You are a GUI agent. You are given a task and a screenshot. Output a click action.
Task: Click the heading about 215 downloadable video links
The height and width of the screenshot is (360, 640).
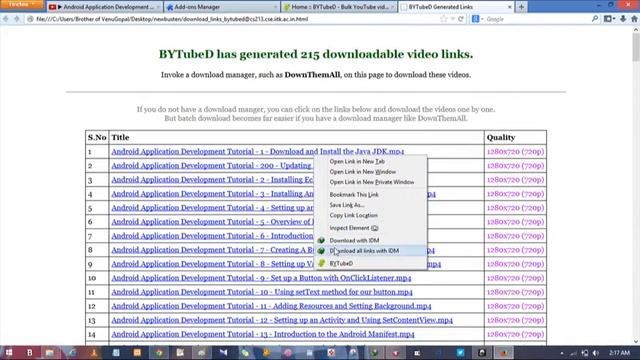[316, 54]
